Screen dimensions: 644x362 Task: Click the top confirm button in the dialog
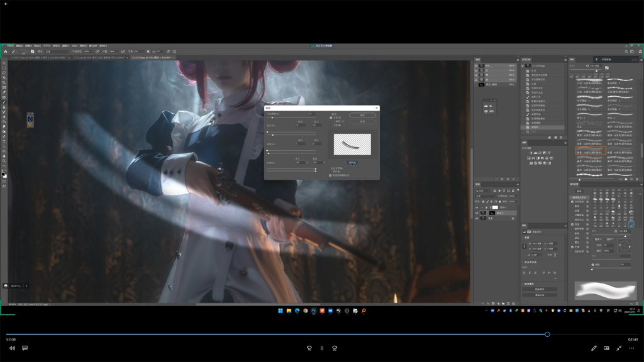tap(362, 115)
